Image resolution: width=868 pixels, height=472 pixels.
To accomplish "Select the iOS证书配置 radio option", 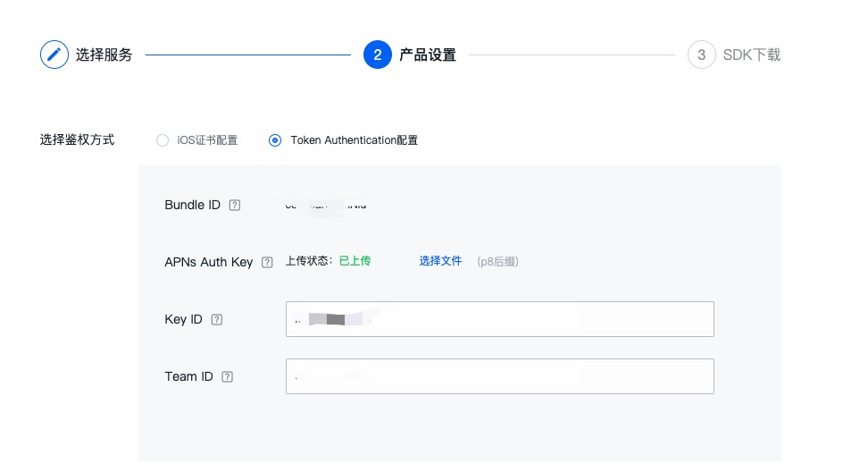I will 162,140.
